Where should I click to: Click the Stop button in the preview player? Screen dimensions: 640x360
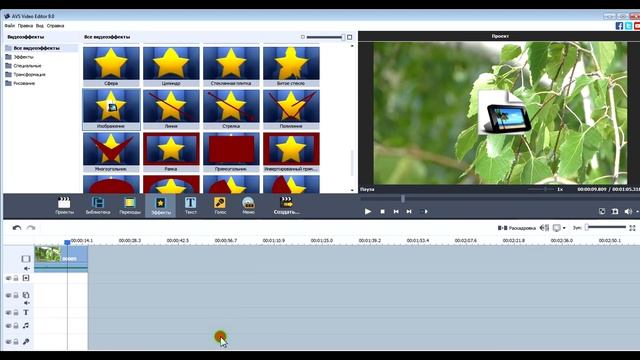coord(382,211)
